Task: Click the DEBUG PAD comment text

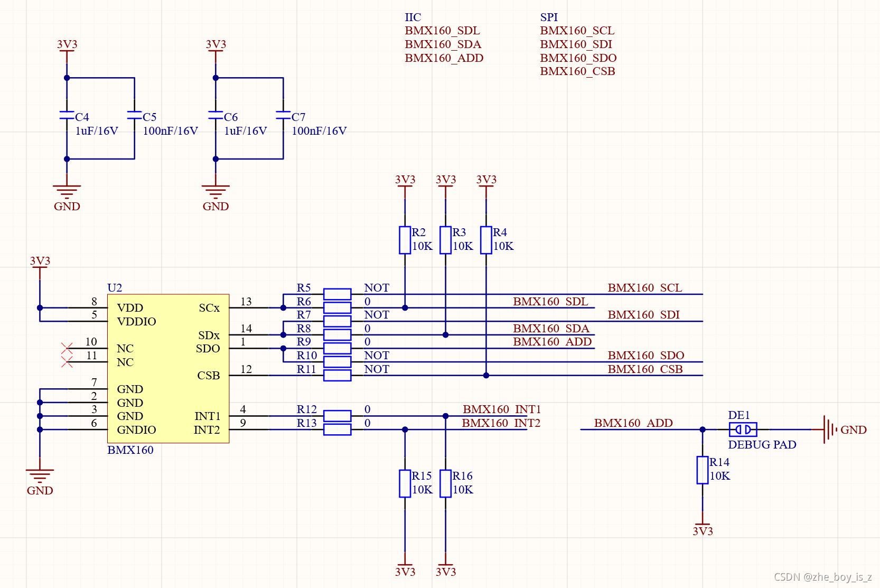Action: tap(762, 445)
